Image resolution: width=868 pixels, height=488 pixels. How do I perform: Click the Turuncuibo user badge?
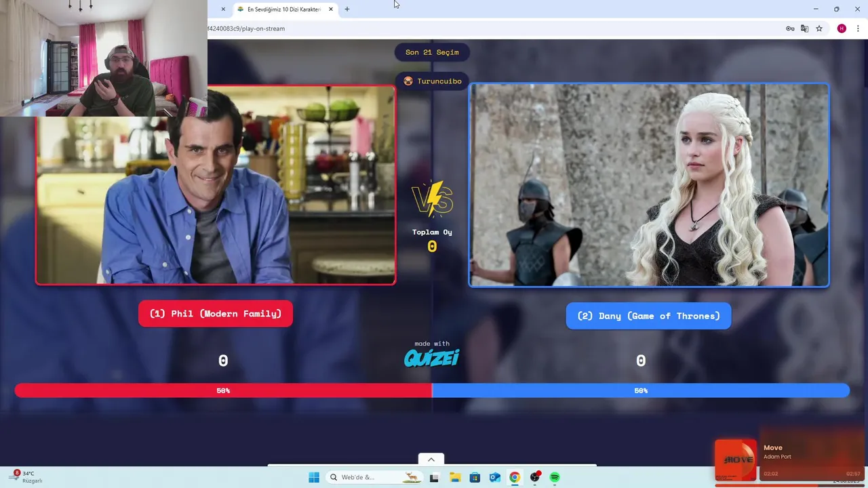pos(432,81)
